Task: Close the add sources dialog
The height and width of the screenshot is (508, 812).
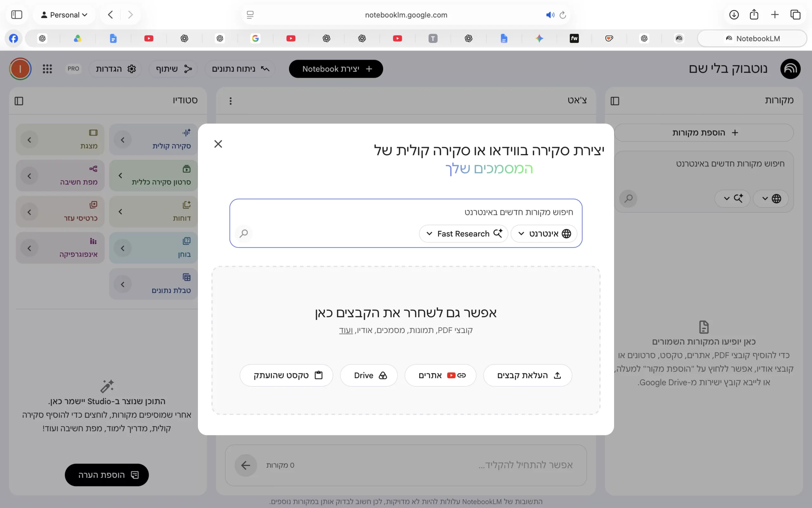Action: tap(218, 144)
